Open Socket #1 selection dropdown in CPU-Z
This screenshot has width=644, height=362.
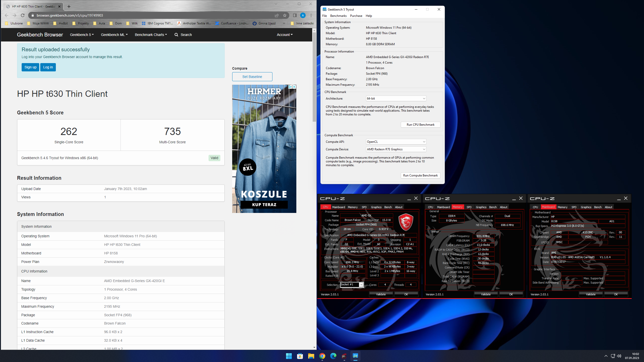coord(352,285)
